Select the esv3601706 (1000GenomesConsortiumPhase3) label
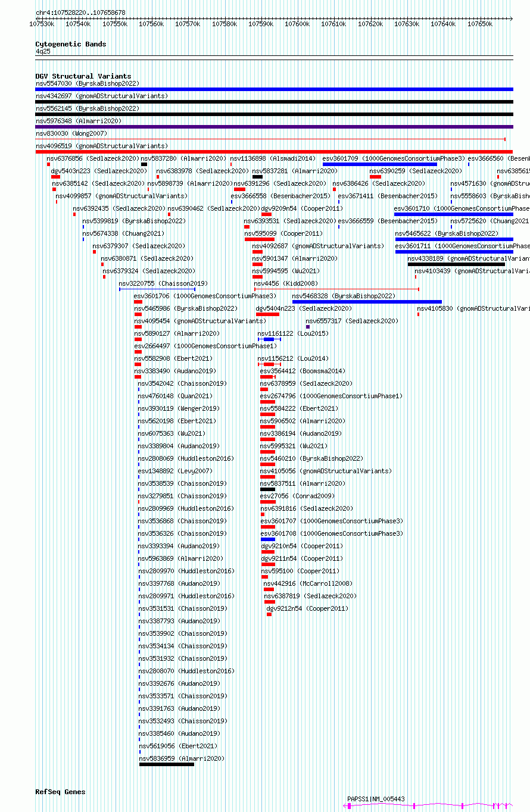 click(x=205, y=296)
